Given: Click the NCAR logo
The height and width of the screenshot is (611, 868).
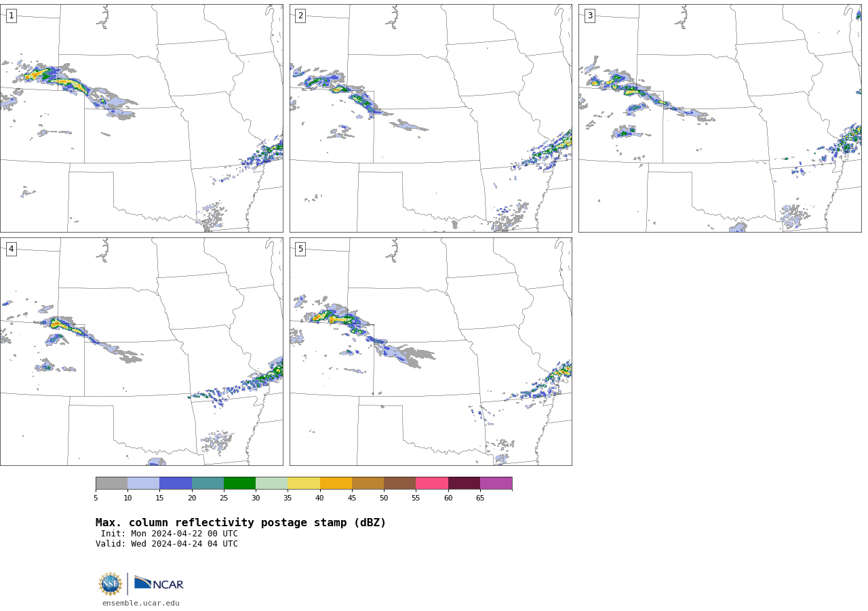Looking at the screenshot, I should tap(159, 584).
